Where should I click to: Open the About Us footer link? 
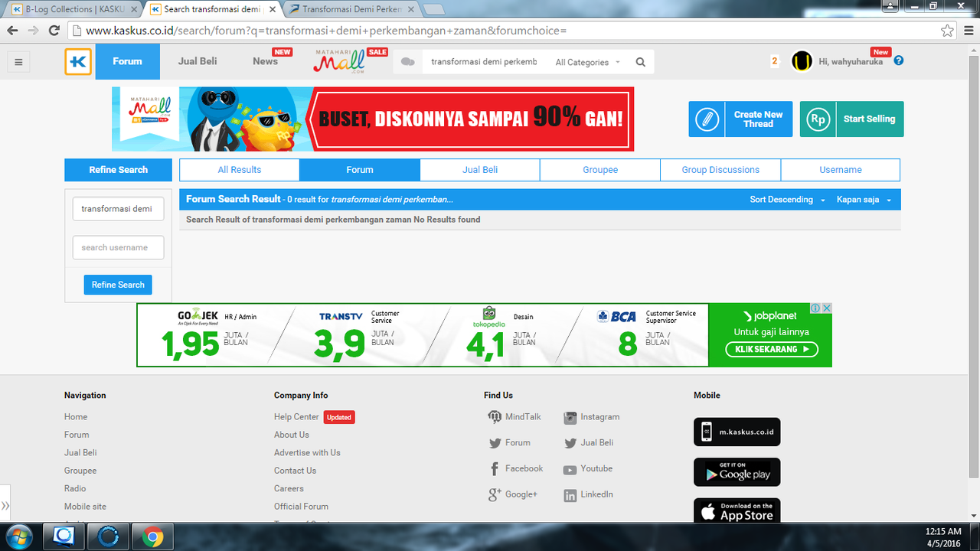292,435
